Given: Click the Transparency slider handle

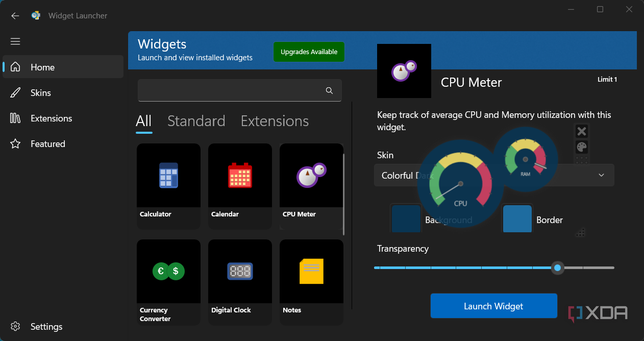Looking at the screenshot, I should (x=558, y=267).
